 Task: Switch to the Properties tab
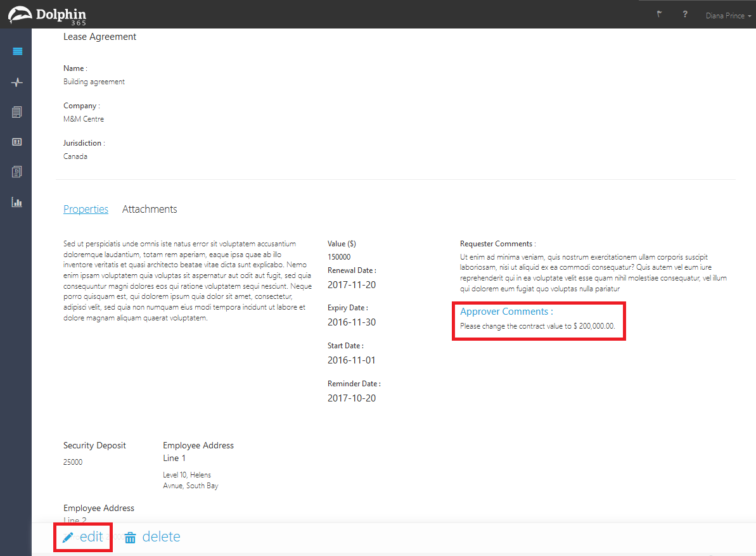pos(86,209)
